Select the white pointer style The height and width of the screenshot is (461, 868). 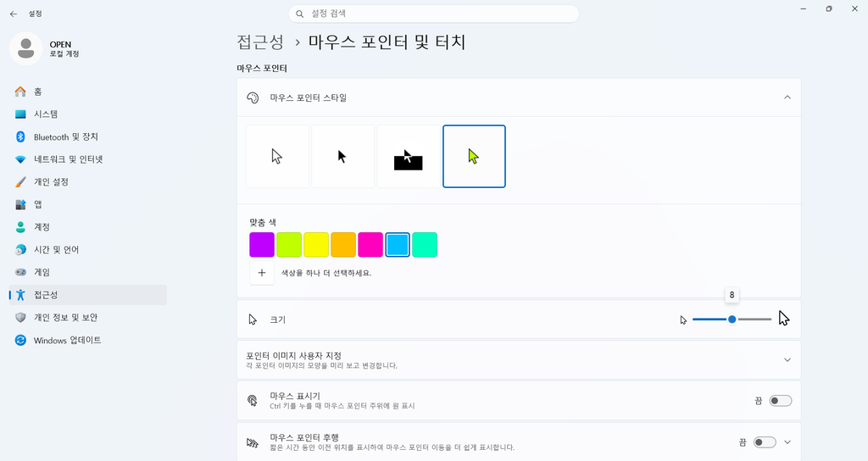277,157
